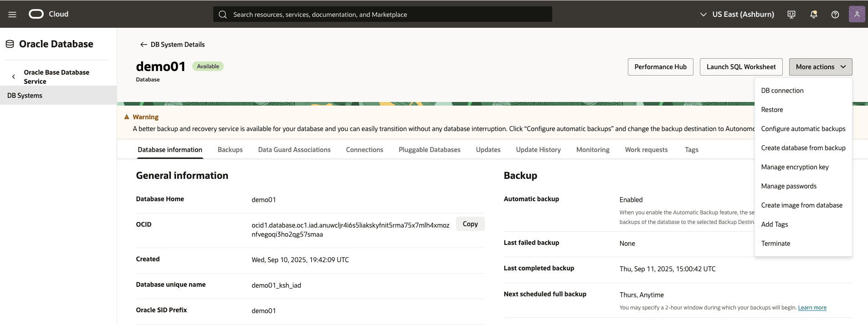Open the user profile avatar

coord(857,14)
